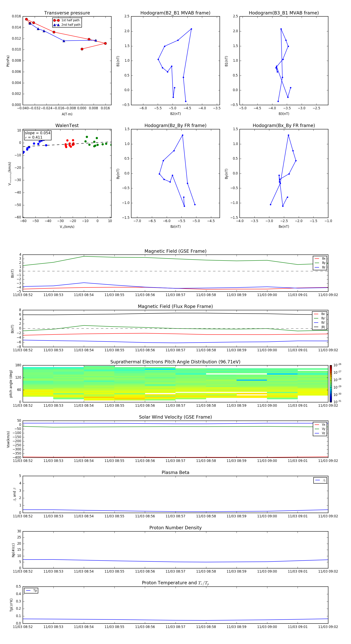Click '11/03 08:57' tick under GSE magnetic field plot
This screenshot has width=351, height=644.
coord(175,295)
